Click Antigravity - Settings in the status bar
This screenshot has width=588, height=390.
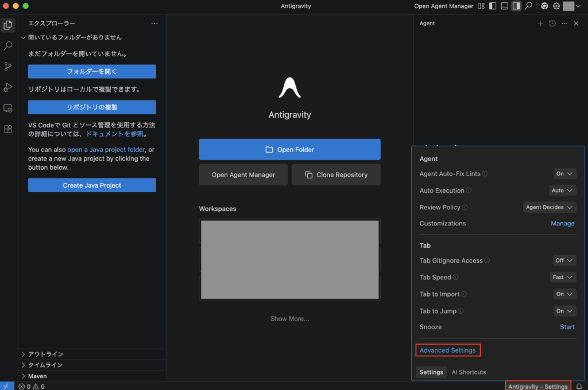pyautogui.click(x=537, y=387)
